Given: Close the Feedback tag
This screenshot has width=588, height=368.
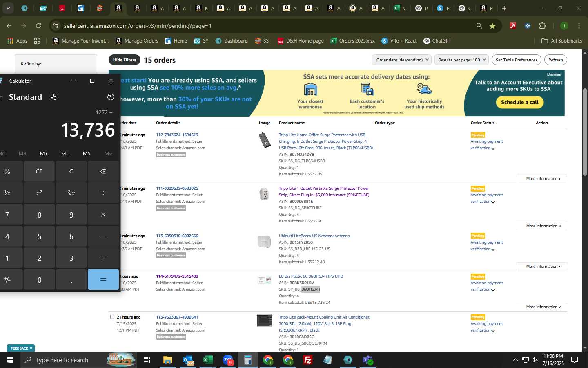Looking at the screenshot, I should pos(31,348).
